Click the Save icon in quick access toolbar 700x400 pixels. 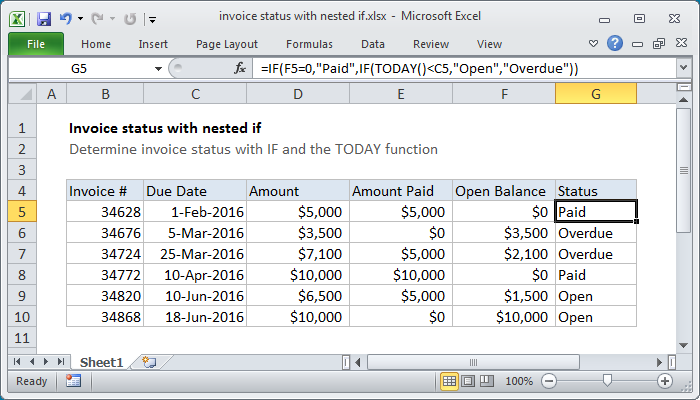(43, 18)
